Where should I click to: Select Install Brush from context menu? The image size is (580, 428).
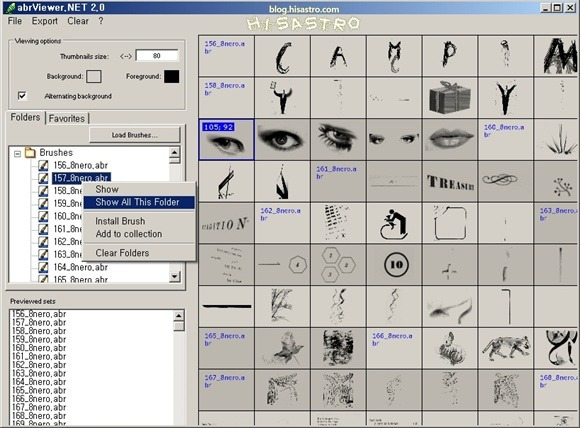pos(120,221)
